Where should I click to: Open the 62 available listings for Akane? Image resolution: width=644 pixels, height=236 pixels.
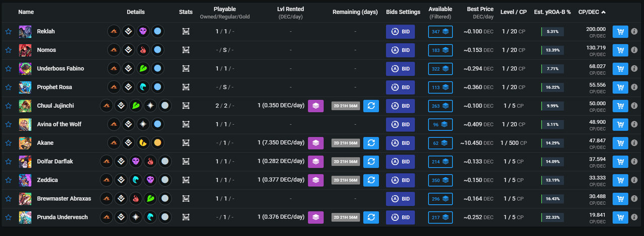coord(440,143)
